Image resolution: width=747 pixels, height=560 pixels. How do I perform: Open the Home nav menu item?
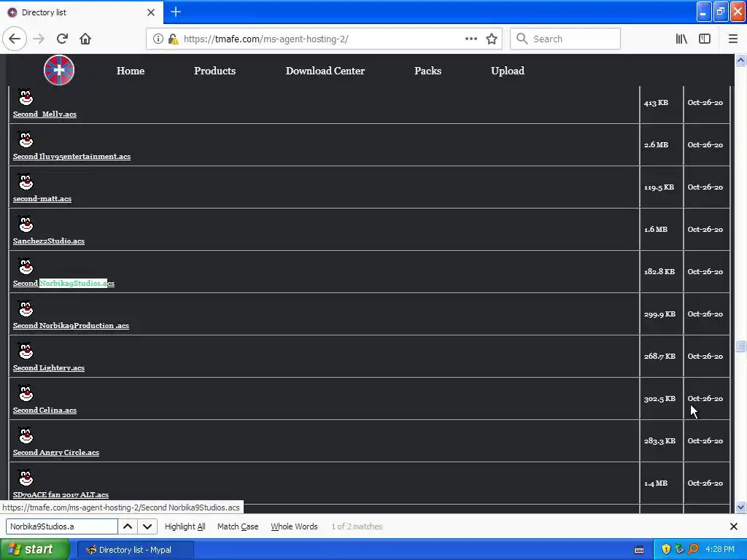pos(131,71)
